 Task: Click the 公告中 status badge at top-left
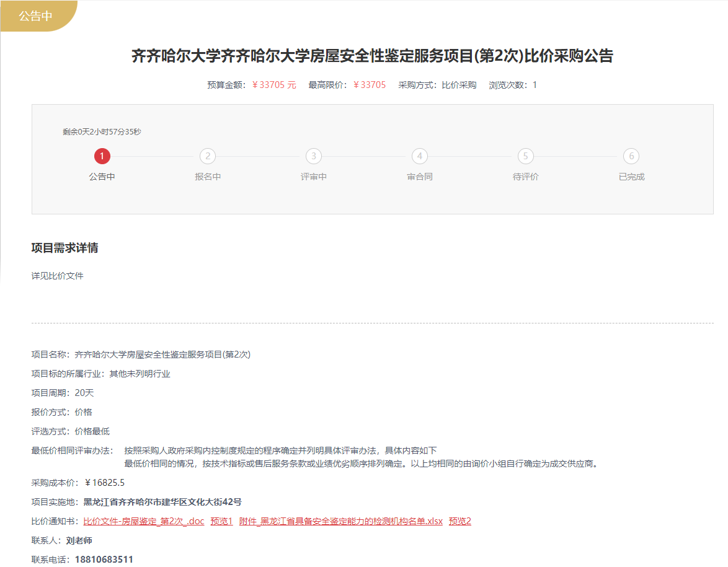click(x=35, y=16)
